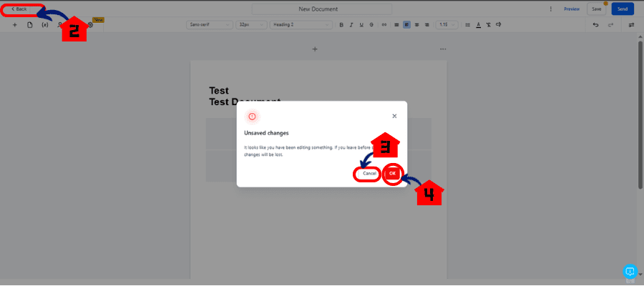Click Cancel in Unsaved changes dialog
Image resolution: width=644 pixels, height=286 pixels.
[x=369, y=174]
